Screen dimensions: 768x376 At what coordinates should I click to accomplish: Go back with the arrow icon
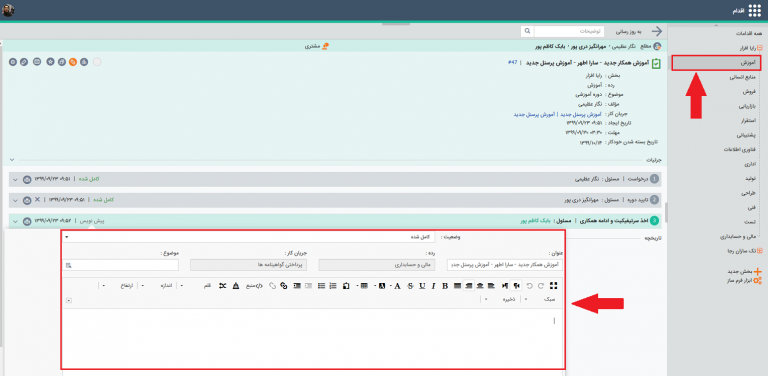[x=657, y=31]
